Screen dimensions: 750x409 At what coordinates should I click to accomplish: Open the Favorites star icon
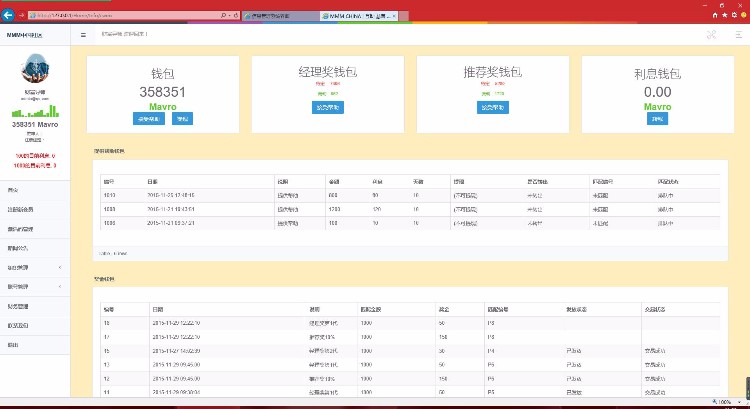(x=725, y=15)
